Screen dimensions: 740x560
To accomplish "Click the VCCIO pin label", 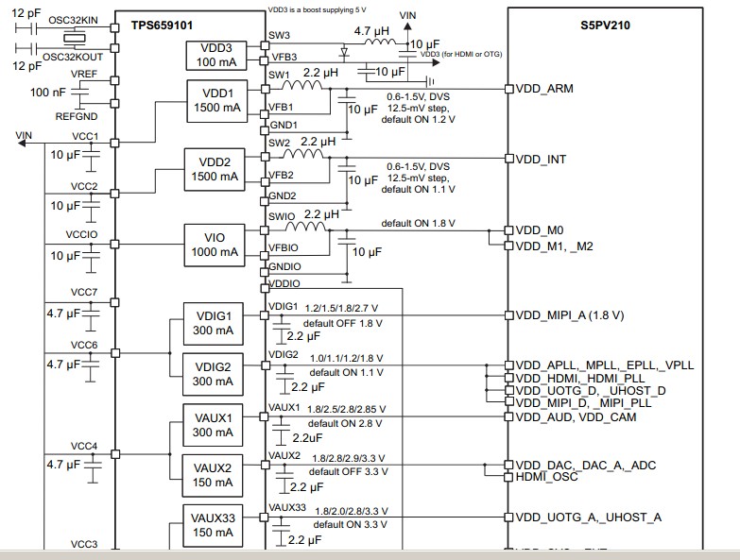I will 81,234.
